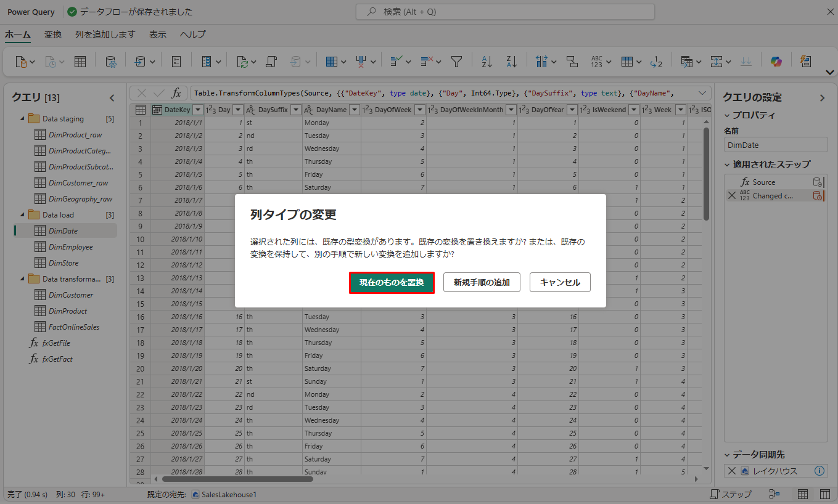Screen dimensions: 838x504
Task: Open the advanced editor scroll icon
Action: 271,62
